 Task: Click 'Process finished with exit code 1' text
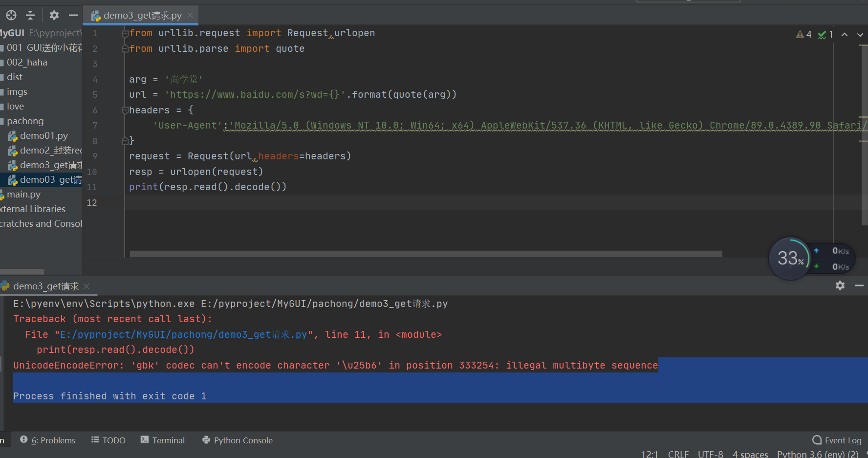(x=110, y=396)
